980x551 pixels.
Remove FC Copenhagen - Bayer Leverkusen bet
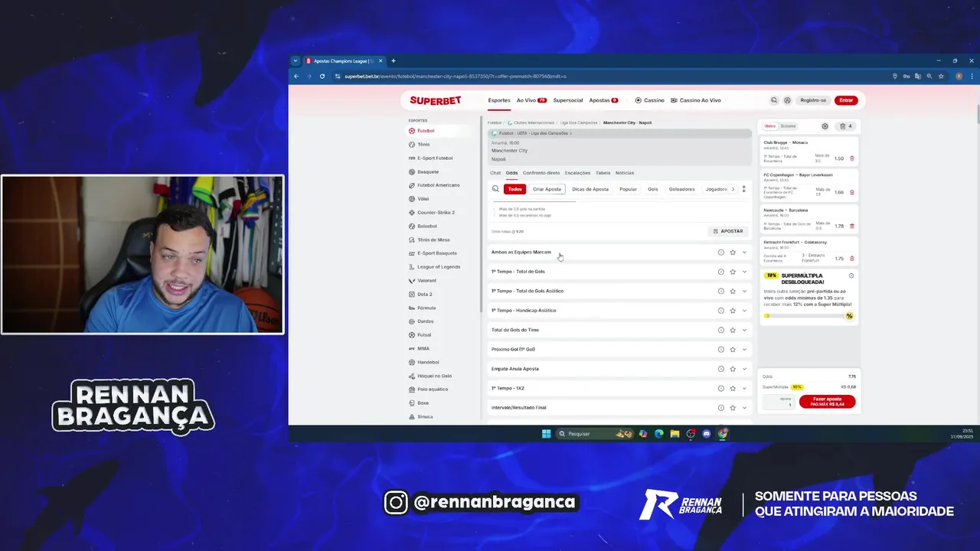[852, 192]
